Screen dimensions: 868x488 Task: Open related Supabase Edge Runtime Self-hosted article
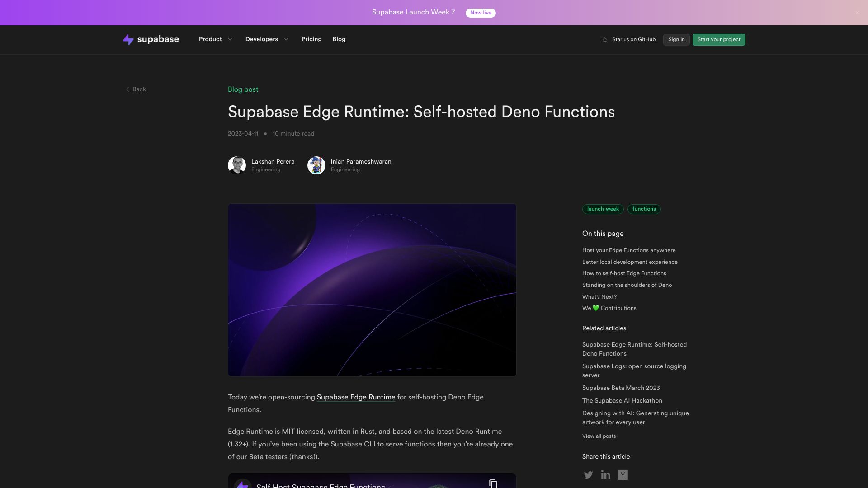634,349
